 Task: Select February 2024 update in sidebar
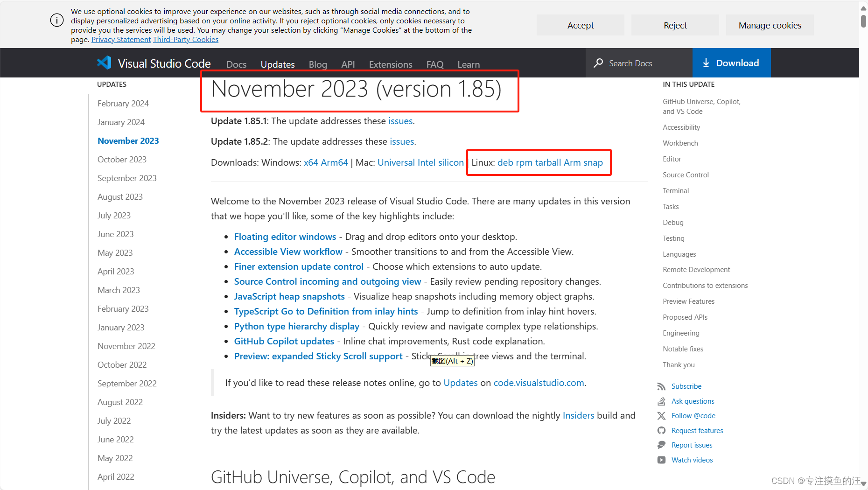click(123, 104)
